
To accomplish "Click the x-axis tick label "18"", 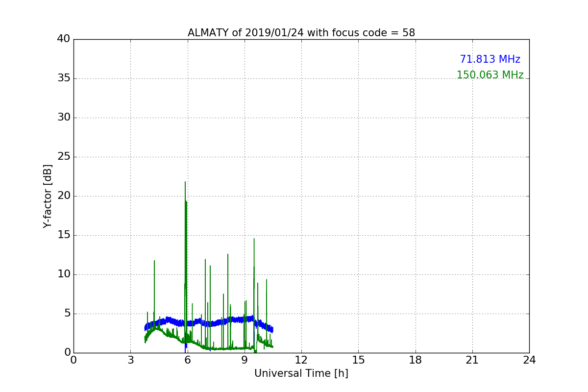I will click(x=416, y=360).
